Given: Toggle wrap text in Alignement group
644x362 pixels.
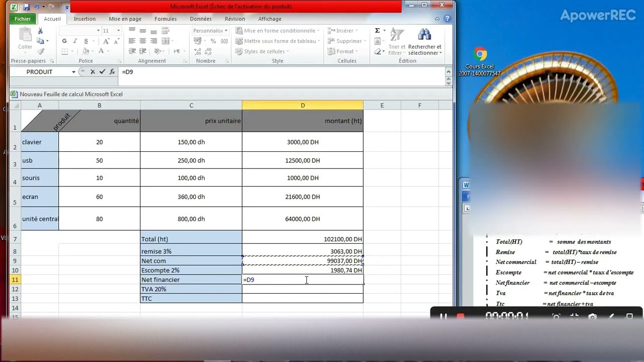Looking at the screenshot, I should click(x=165, y=31).
